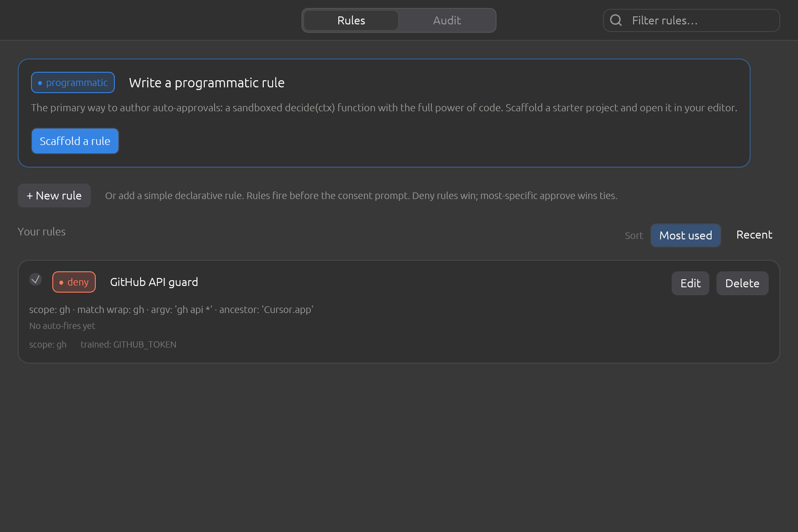Click the Sort label

point(634,236)
